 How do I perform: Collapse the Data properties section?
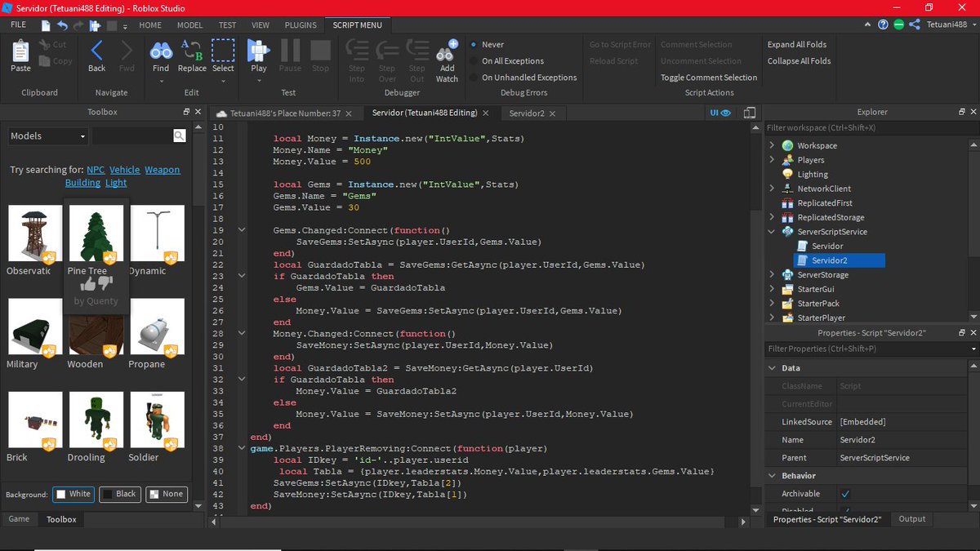tap(773, 368)
